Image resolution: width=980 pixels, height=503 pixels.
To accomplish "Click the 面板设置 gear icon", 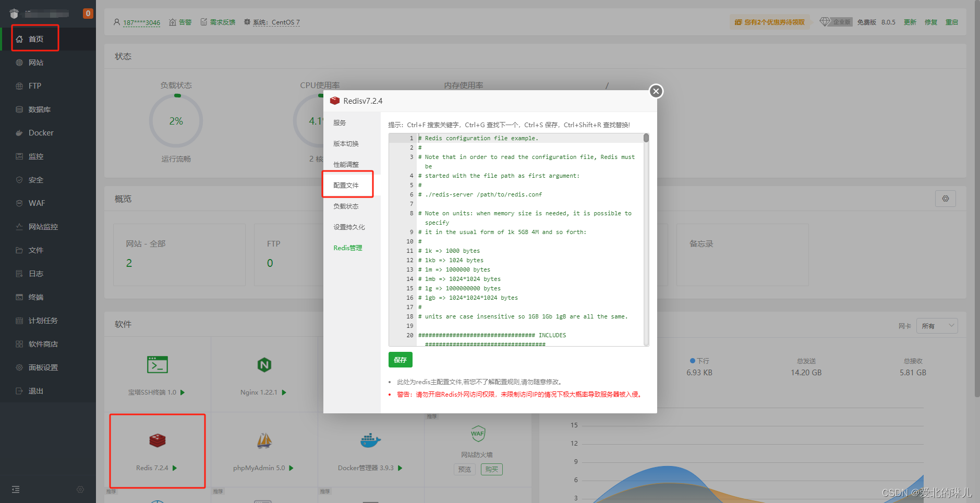I will pos(19,367).
